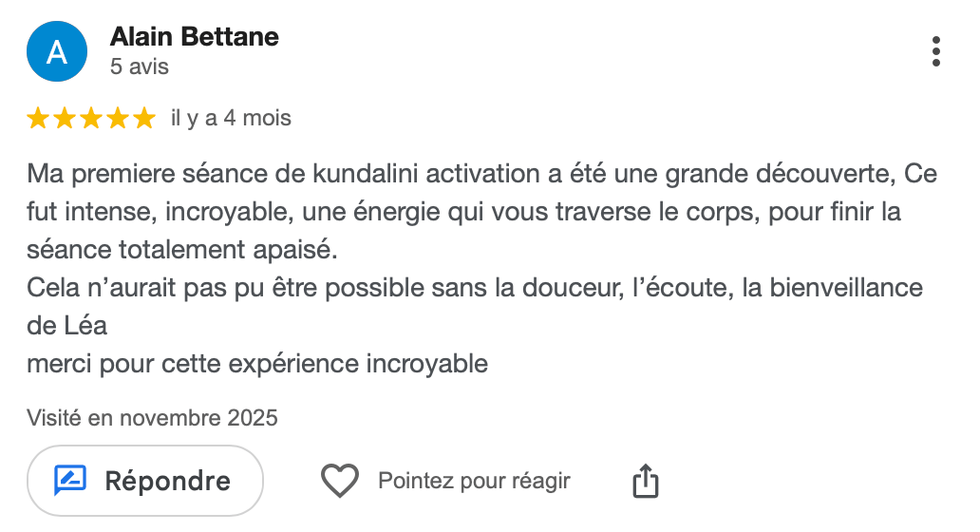Click the third yellow rating star
Screen dimensions: 980x532
pyautogui.click(x=91, y=119)
